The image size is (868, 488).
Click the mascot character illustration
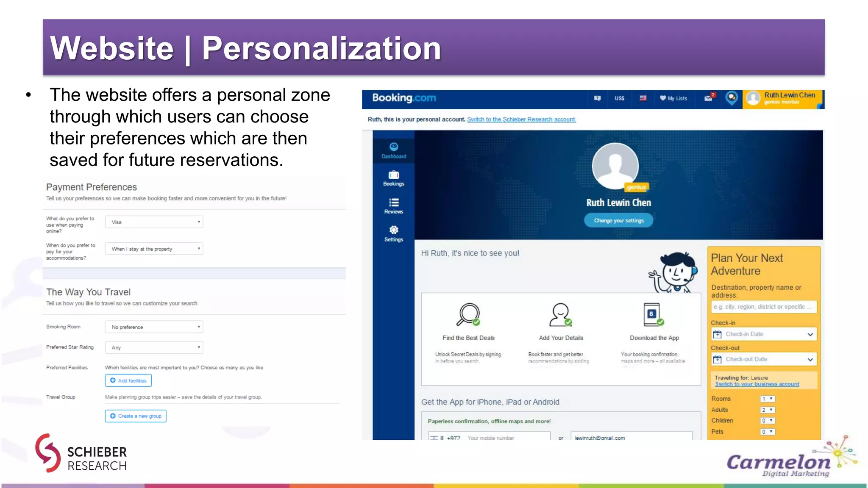point(673,272)
